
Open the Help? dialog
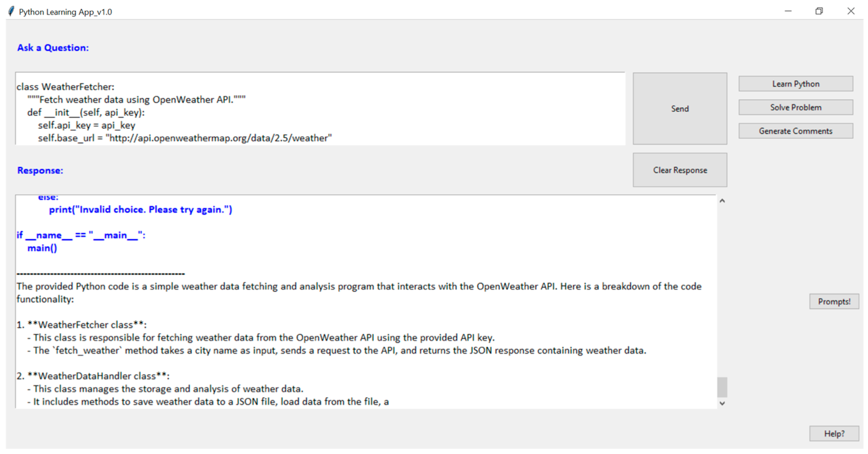tap(834, 434)
